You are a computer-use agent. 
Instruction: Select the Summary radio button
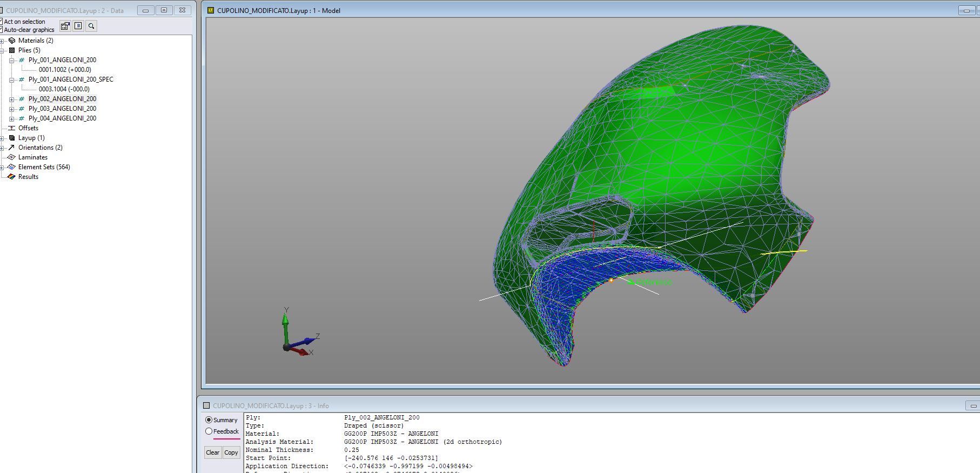pyautogui.click(x=209, y=420)
